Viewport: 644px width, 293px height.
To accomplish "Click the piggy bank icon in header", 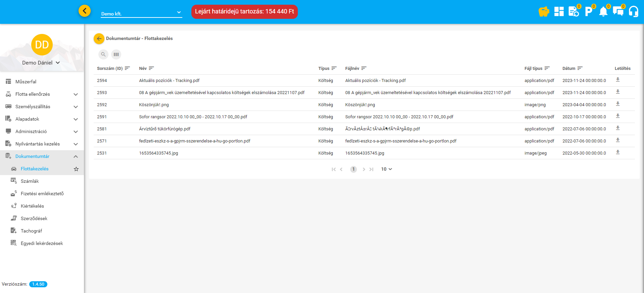I will click(544, 12).
